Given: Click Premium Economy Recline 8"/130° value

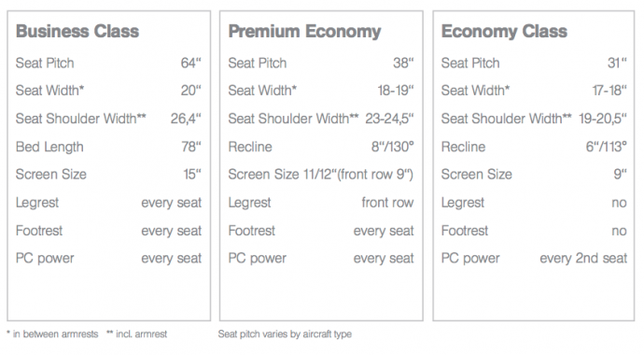Looking at the screenshot, I should tap(392, 147).
